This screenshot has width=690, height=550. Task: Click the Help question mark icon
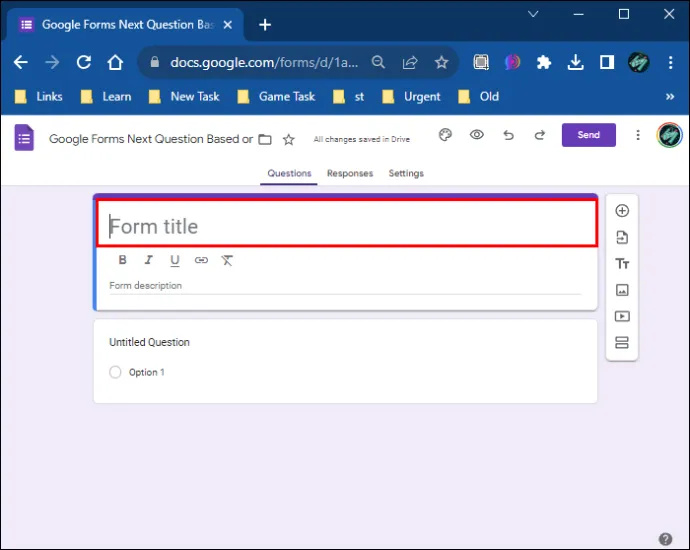click(665, 539)
